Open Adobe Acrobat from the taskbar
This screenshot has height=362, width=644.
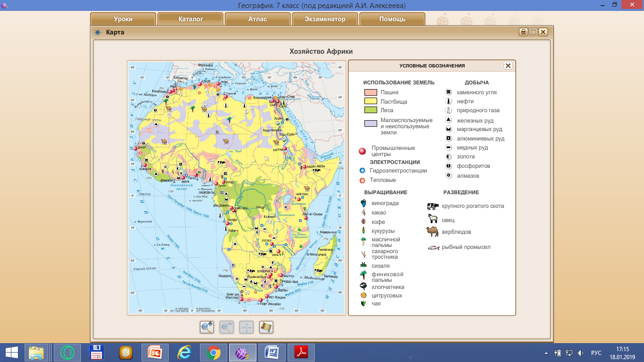[301, 353]
